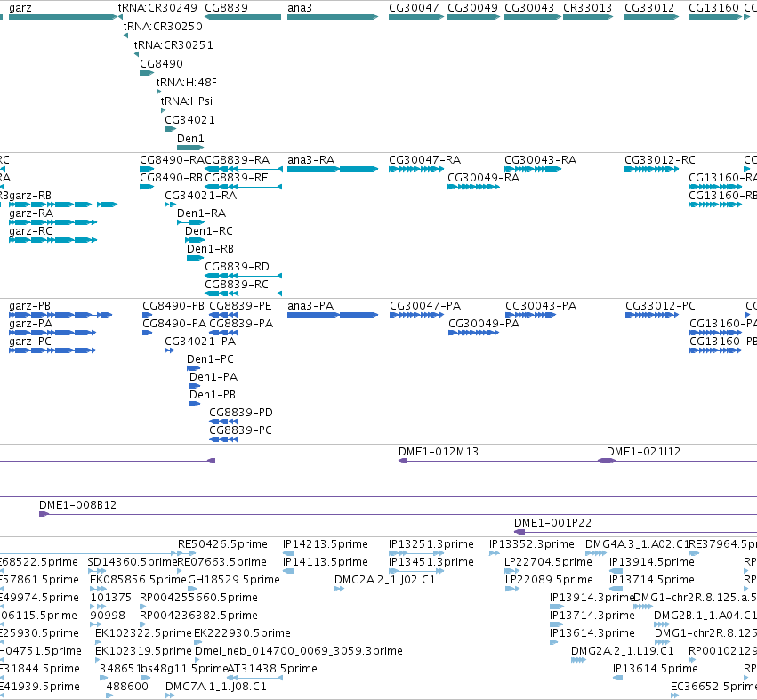
Task: Click the DME1-001P22 clone label
Action: point(552,523)
